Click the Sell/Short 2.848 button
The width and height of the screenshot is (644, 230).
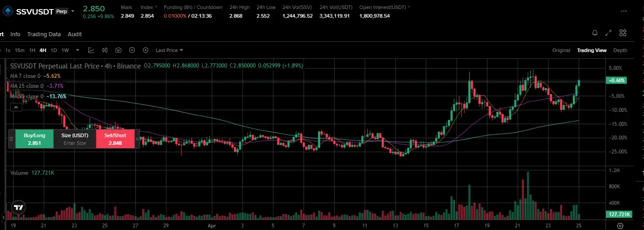115,139
